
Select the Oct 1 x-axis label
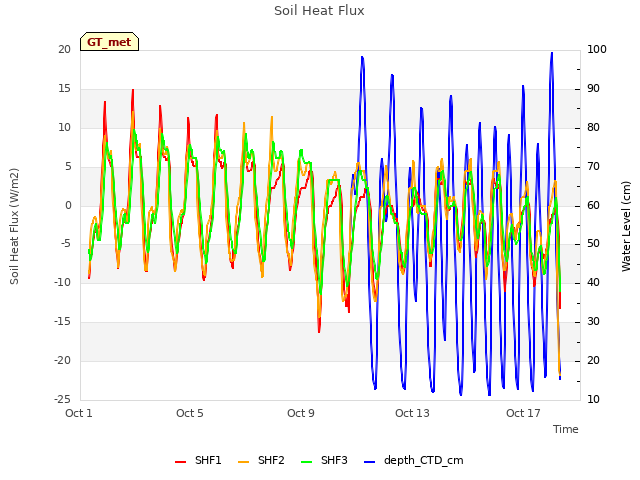79,413
